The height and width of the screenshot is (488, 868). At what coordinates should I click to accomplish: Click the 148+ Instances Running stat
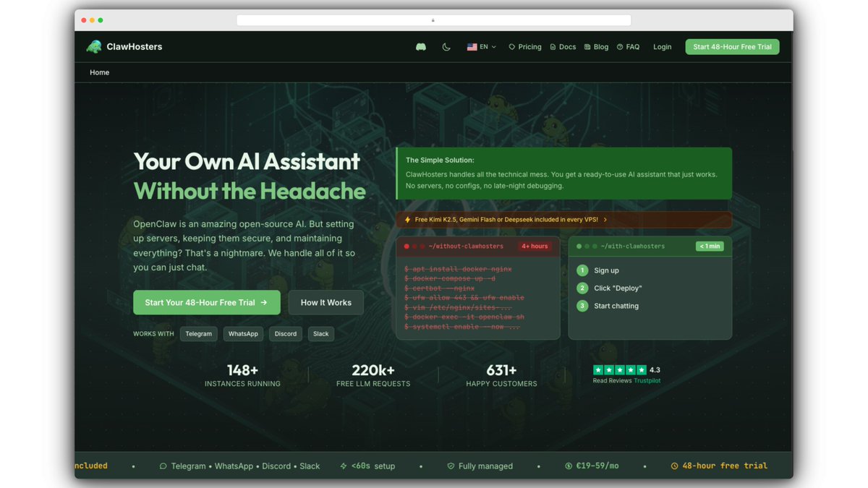(x=242, y=376)
